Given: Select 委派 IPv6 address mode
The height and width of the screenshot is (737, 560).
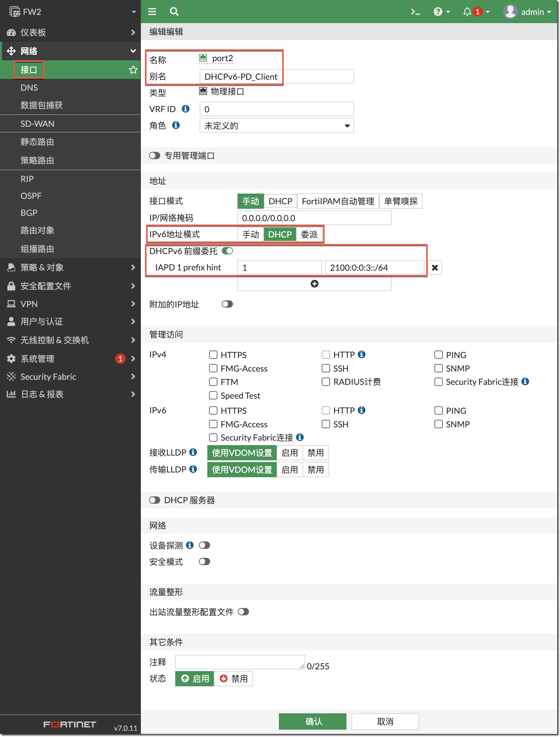Looking at the screenshot, I should (309, 234).
